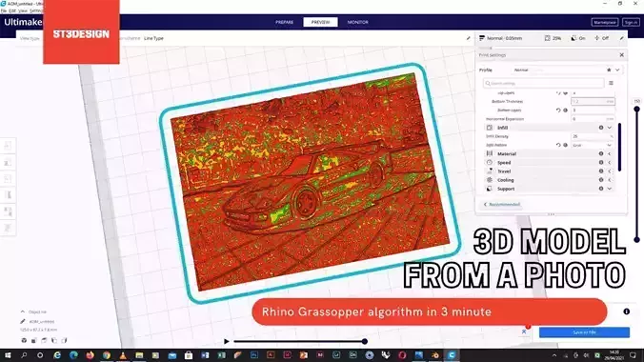The height and width of the screenshot is (362, 644).
Task: Switch to the PREVIEW stage tab
Action: (320, 22)
